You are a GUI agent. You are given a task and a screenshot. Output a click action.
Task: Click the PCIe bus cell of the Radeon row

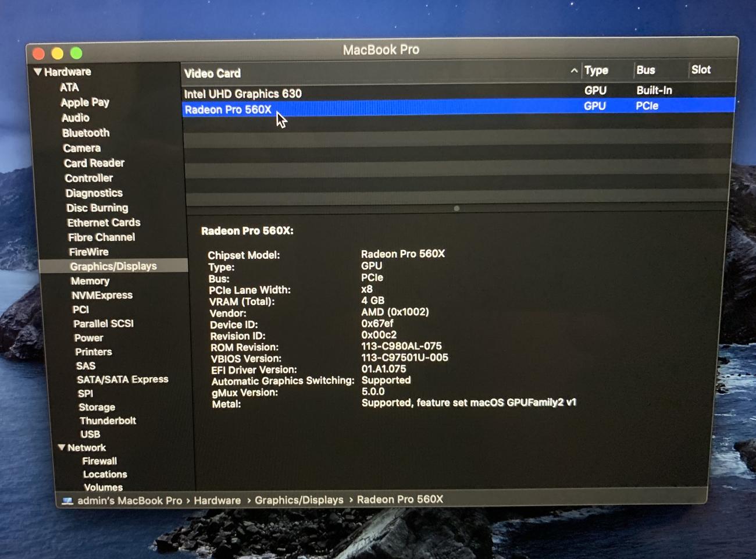pos(647,106)
